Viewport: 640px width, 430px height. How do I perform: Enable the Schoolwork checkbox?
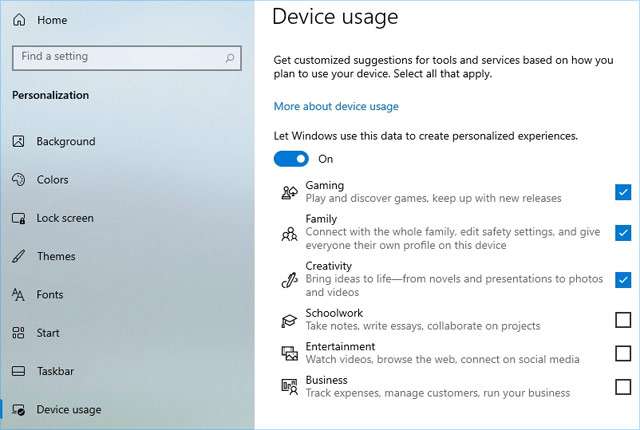[623, 320]
